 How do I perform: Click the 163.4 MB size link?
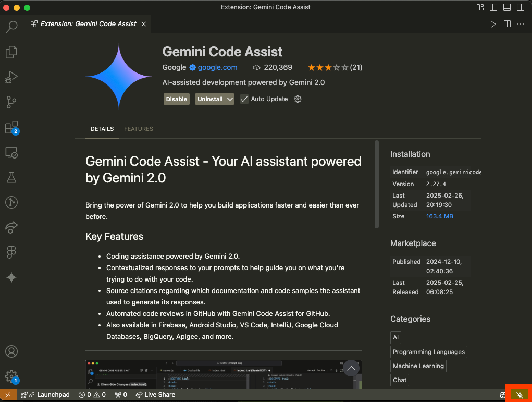click(439, 216)
